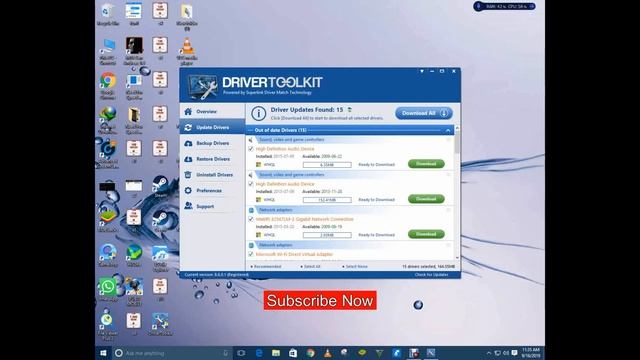640x360 pixels.
Task: Click the Out of date Drivers header text
Action: click(280, 130)
